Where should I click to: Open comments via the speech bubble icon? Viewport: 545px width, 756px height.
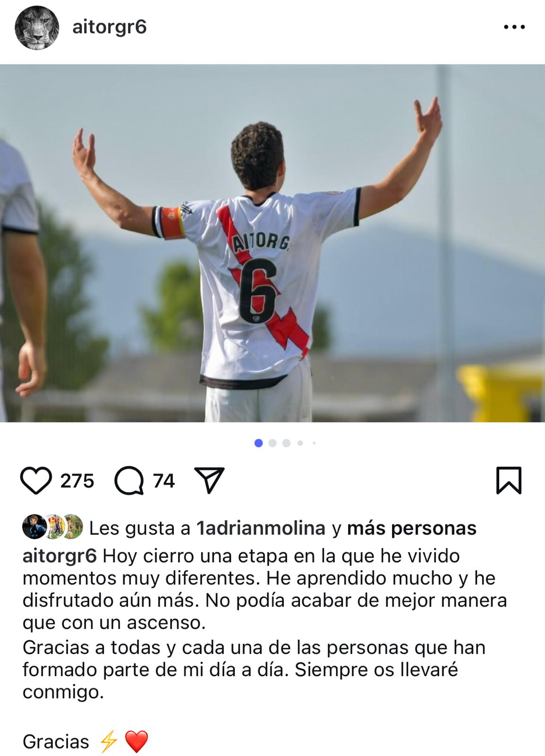pos(129,481)
